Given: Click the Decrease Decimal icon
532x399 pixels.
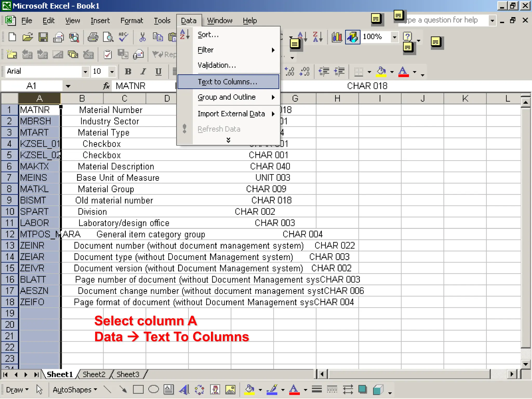Looking at the screenshot, I should point(304,71).
